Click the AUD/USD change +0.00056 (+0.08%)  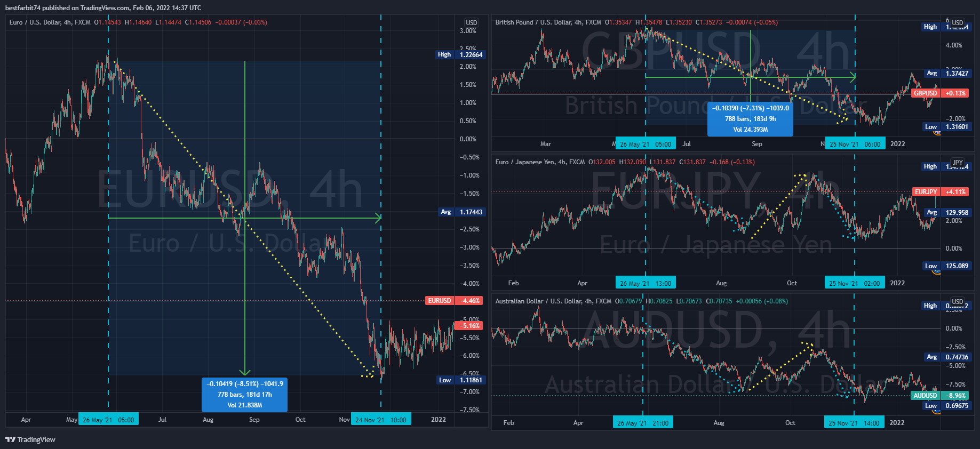(x=762, y=301)
